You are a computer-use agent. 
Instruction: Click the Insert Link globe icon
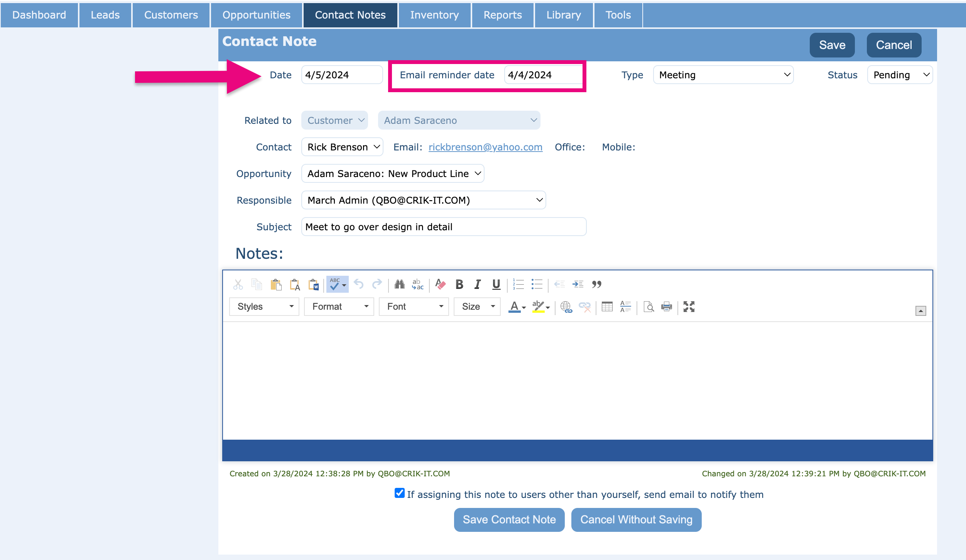[566, 307]
